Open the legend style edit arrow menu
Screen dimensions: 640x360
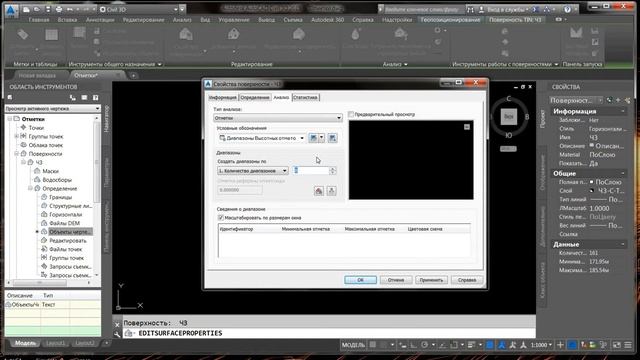(x=322, y=138)
